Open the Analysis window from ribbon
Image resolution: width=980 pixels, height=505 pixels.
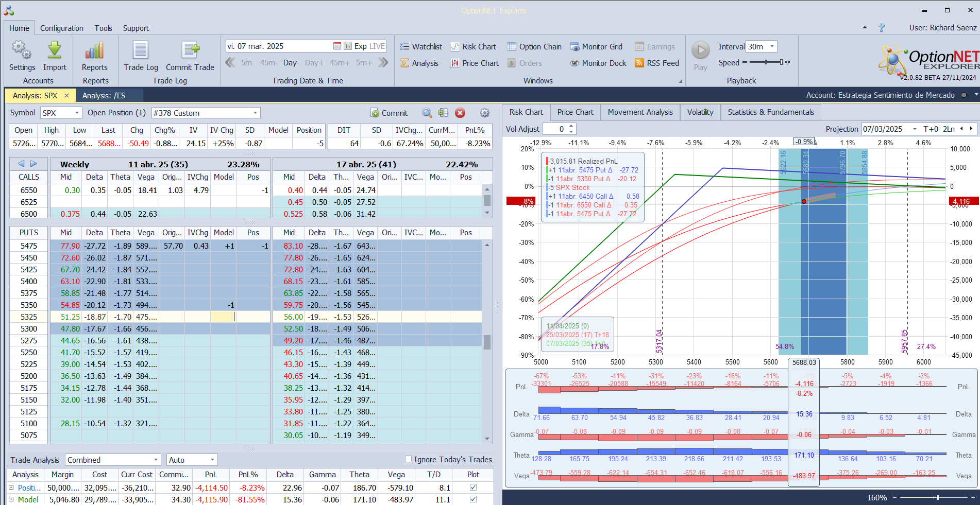419,63
